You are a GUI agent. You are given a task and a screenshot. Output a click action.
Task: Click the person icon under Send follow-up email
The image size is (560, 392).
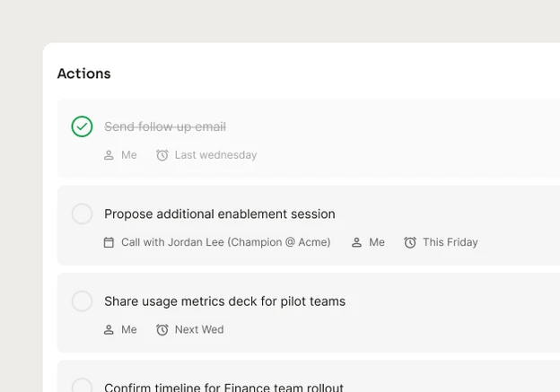pyautogui.click(x=109, y=155)
